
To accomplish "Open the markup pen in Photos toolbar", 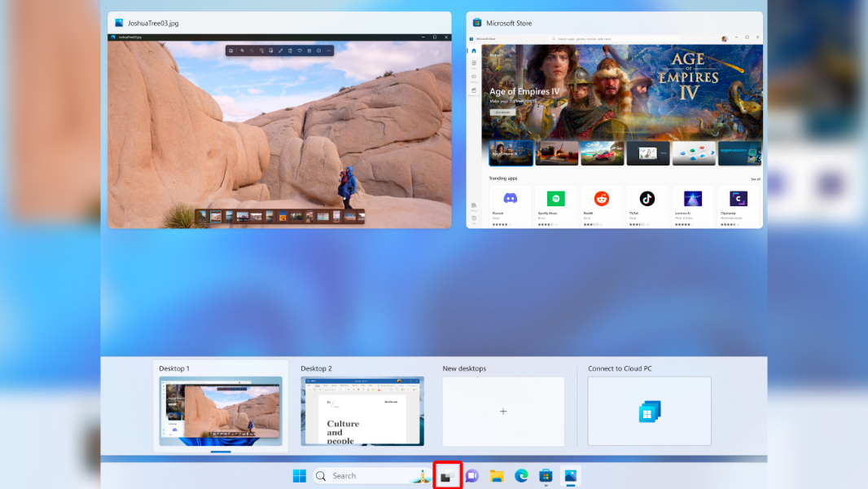I will [281, 51].
